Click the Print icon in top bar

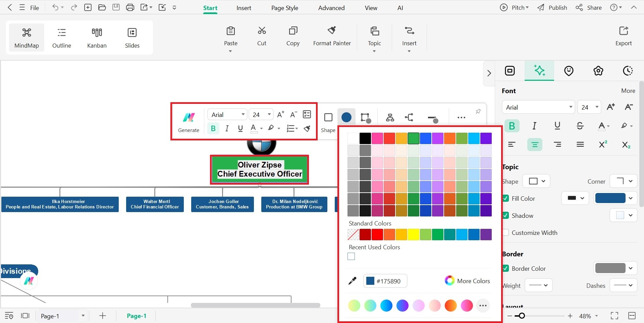pos(130,7)
